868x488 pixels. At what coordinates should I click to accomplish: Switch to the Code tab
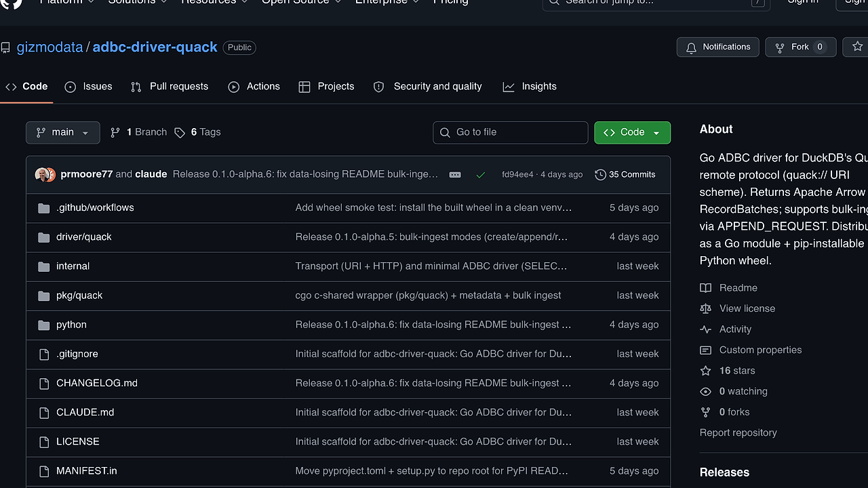[26, 87]
